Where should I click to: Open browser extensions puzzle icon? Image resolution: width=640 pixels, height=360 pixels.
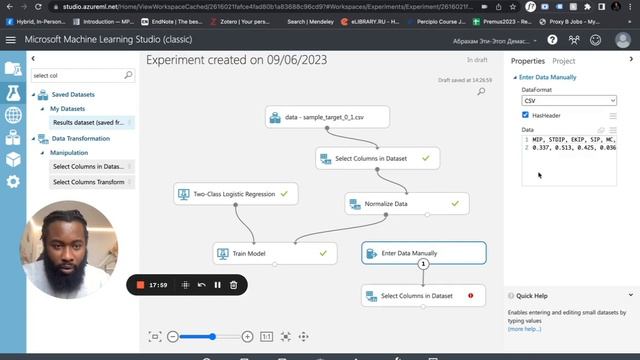588,7
